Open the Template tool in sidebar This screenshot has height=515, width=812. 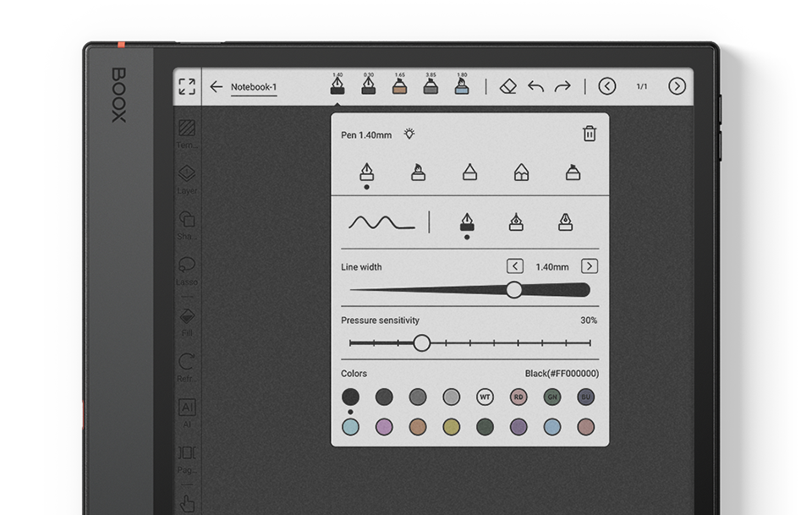[x=187, y=134]
